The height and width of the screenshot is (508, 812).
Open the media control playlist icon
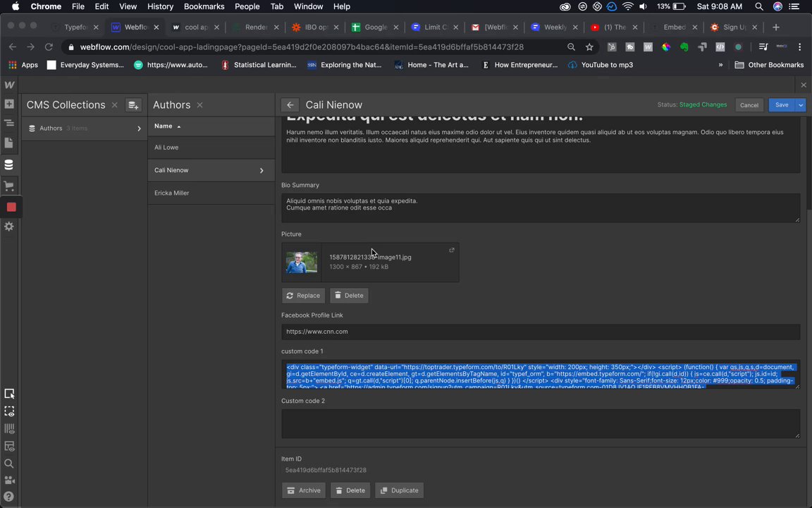(x=763, y=47)
